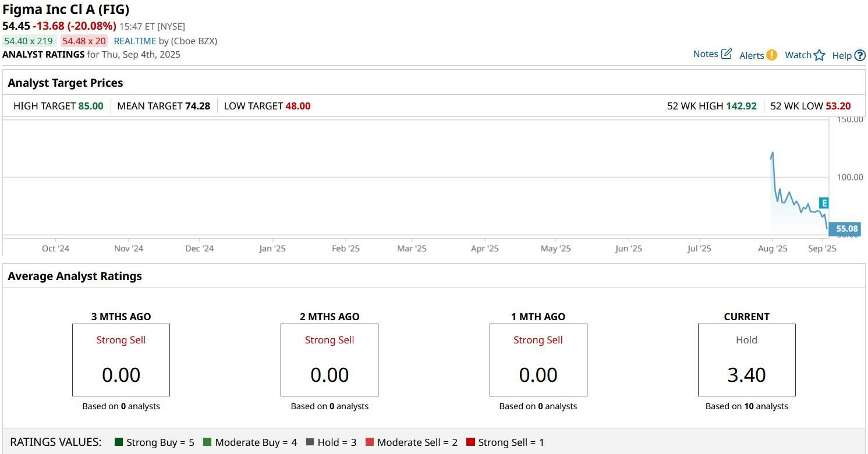Click the May '25 axis label
Screen dimensions: 868x454
pos(555,249)
